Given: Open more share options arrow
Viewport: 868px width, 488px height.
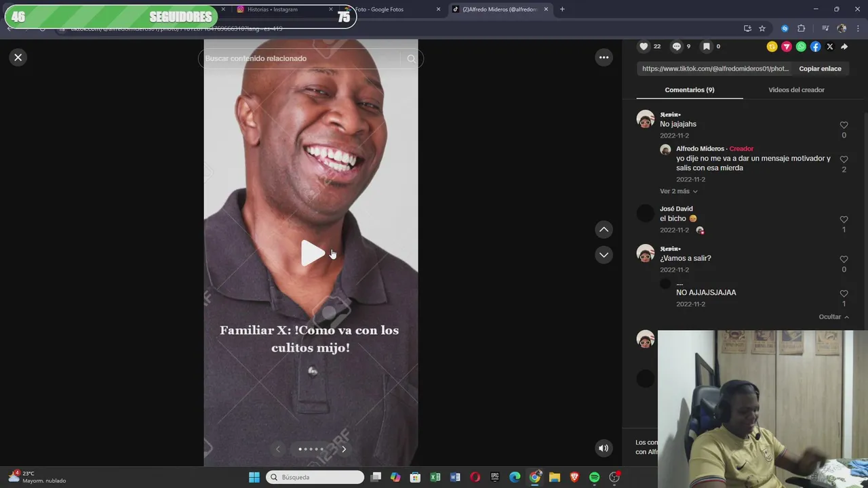Looking at the screenshot, I should (x=844, y=47).
